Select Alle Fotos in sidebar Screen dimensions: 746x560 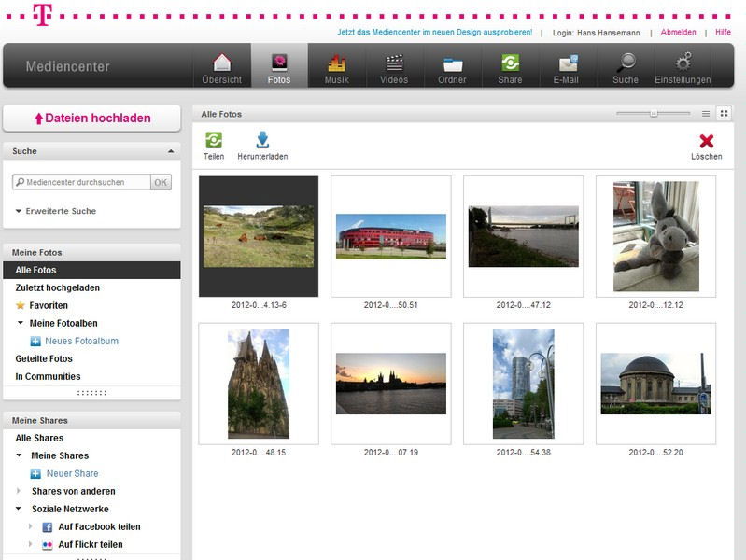click(91, 270)
